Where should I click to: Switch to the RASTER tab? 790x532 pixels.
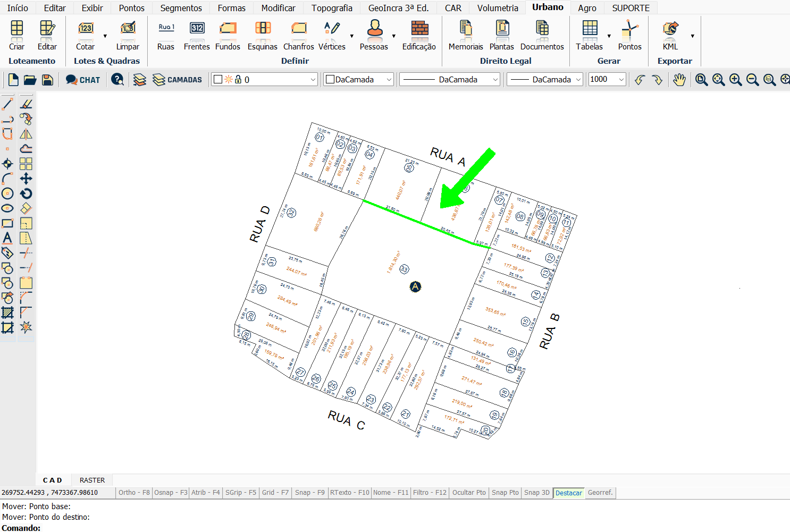pyautogui.click(x=92, y=480)
